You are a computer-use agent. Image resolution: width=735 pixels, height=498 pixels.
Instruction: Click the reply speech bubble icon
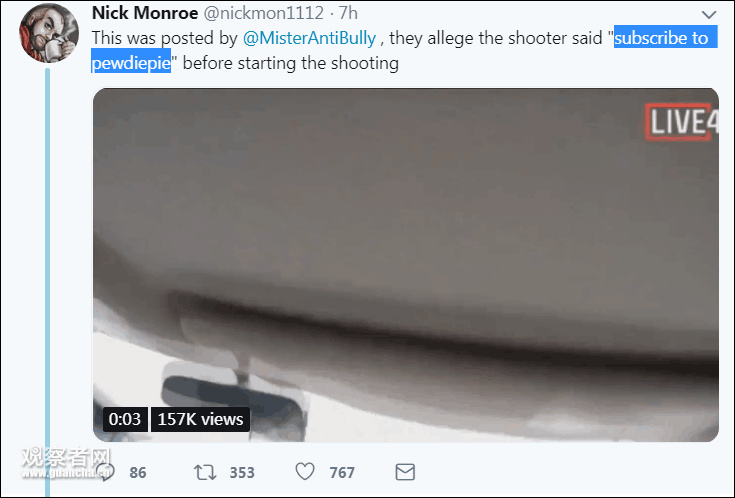pos(105,471)
